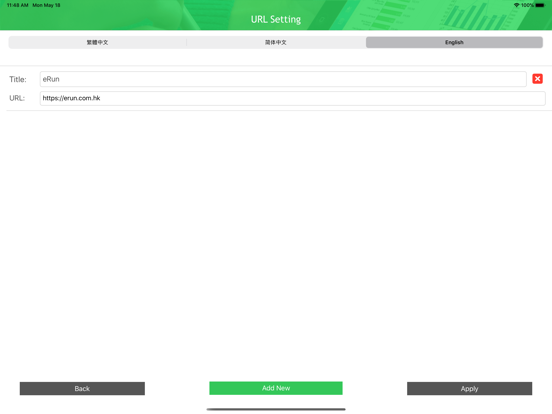Edit the URL field with https://erun.com.hk
This screenshot has height=414, width=552.
[x=293, y=98]
